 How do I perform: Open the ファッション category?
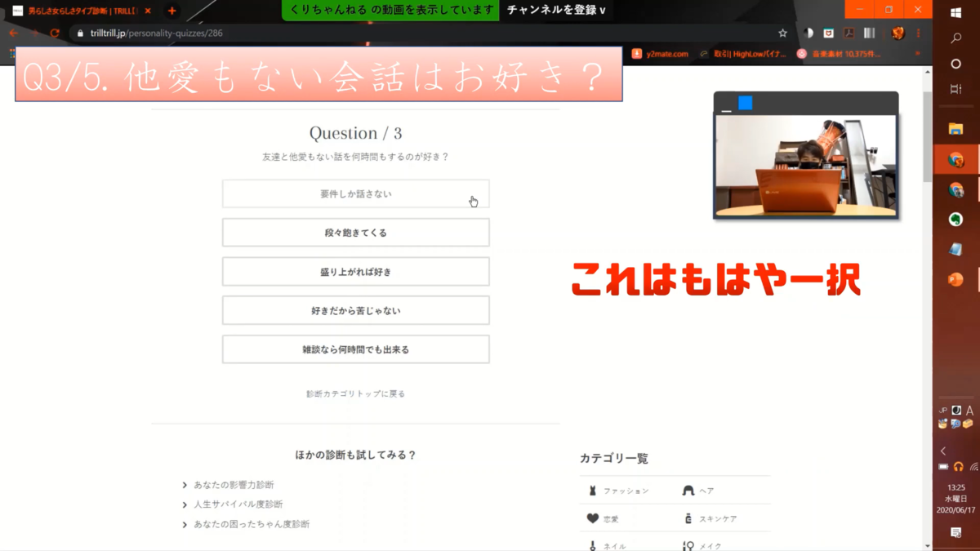pyautogui.click(x=618, y=491)
